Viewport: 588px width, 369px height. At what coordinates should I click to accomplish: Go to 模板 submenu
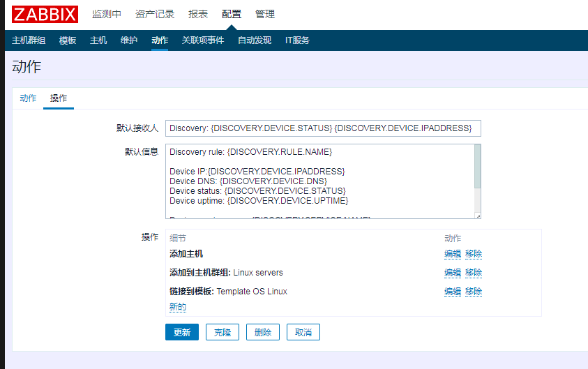tap(68, 40)
